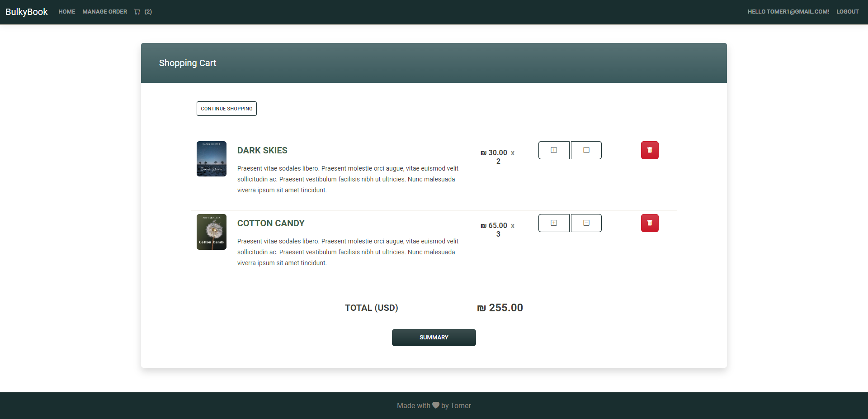Delete Cotton Candy using the trash icon
Screen dimensions: 868x419
tap(650, 223)
